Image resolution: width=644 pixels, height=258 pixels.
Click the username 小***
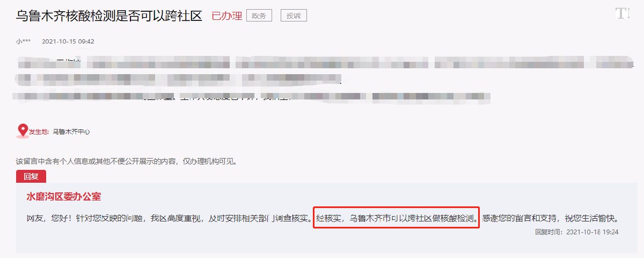coord(24,41)
